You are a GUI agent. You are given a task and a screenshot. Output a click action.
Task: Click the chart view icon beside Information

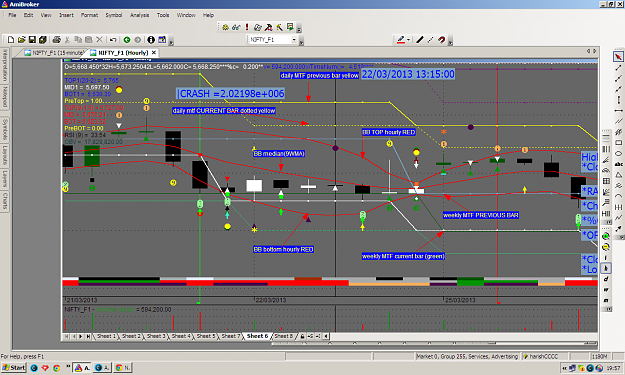pyautogui.click(x=162, y=39)
